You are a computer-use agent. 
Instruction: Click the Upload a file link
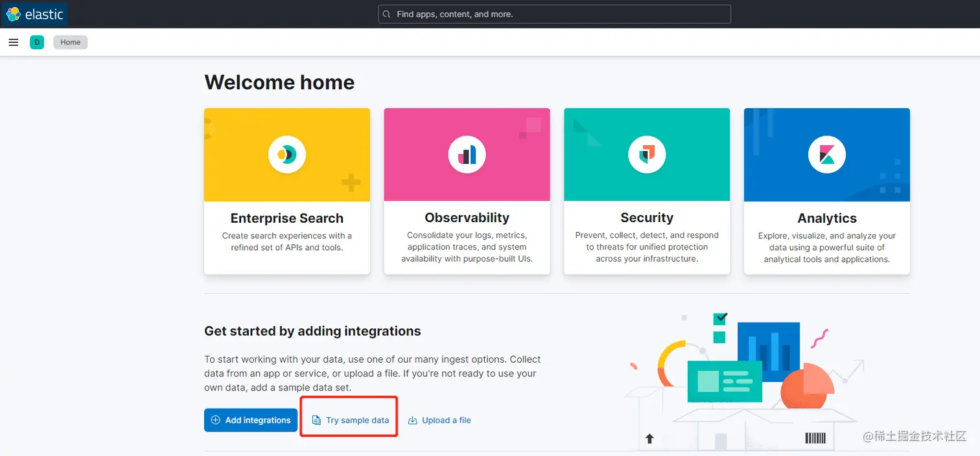439,420
